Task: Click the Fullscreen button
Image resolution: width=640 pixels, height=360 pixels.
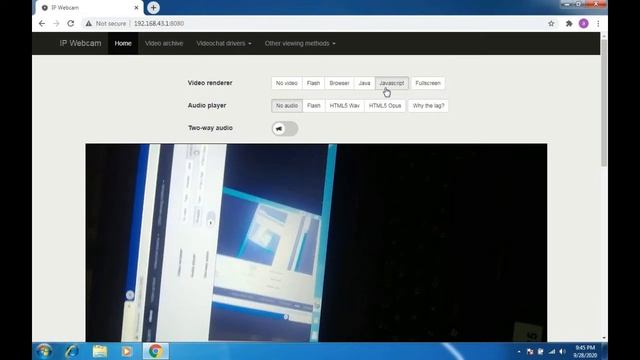Action: pyautogui.click(x=428, y=83)
